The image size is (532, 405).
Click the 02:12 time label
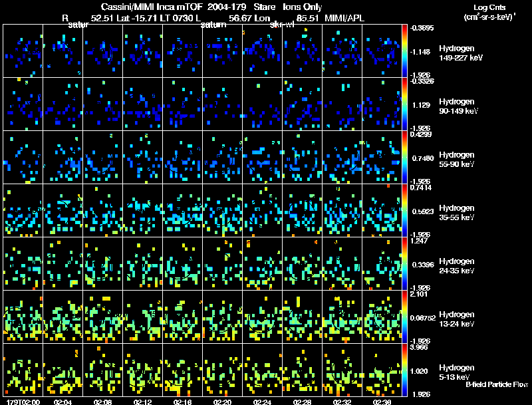[142, 402]
